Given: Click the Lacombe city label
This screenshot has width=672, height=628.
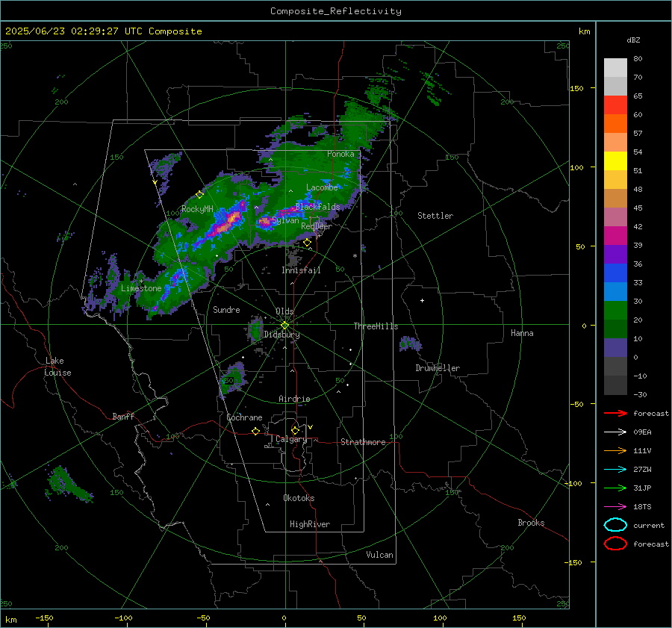Looking at the screenshot, I should coord(321,187).
